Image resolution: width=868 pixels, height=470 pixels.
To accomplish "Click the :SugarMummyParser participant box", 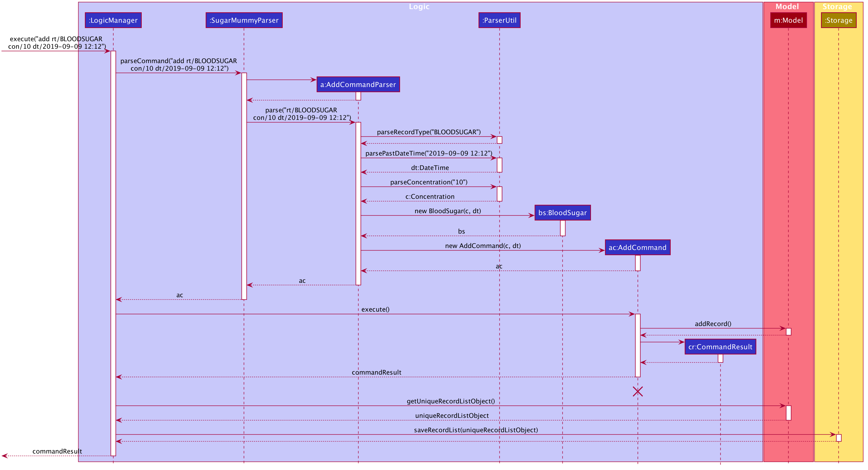I will click(244, 20).
